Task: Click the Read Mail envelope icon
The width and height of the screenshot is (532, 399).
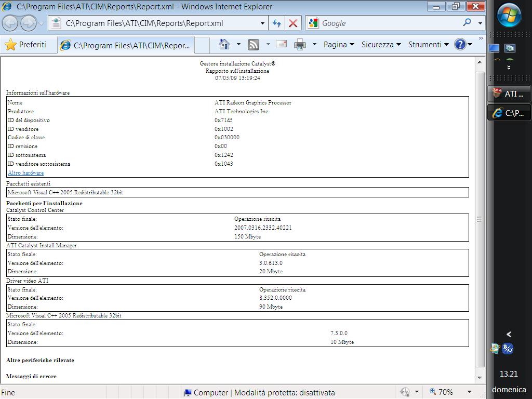Action: tap(281, 44)
